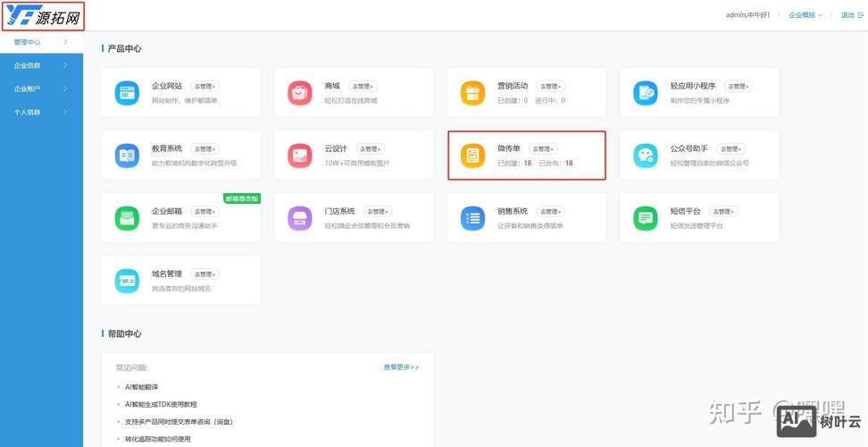The image size is (868, 447).
Task: Open the 域名管理 domain icon
Action: point(127,281)
